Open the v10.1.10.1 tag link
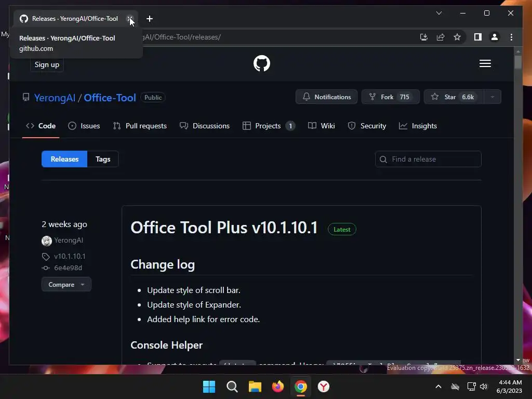 coord(70,256)
